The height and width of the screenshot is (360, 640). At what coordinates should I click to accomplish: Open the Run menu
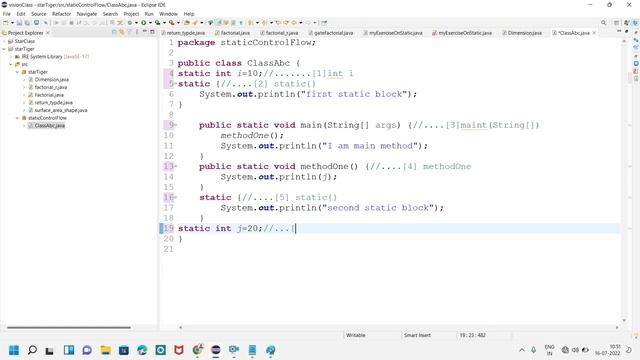149,14
